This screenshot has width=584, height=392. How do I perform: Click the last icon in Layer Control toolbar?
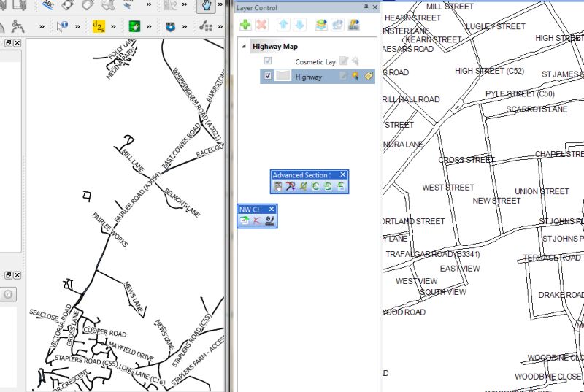tap(353, 25)
